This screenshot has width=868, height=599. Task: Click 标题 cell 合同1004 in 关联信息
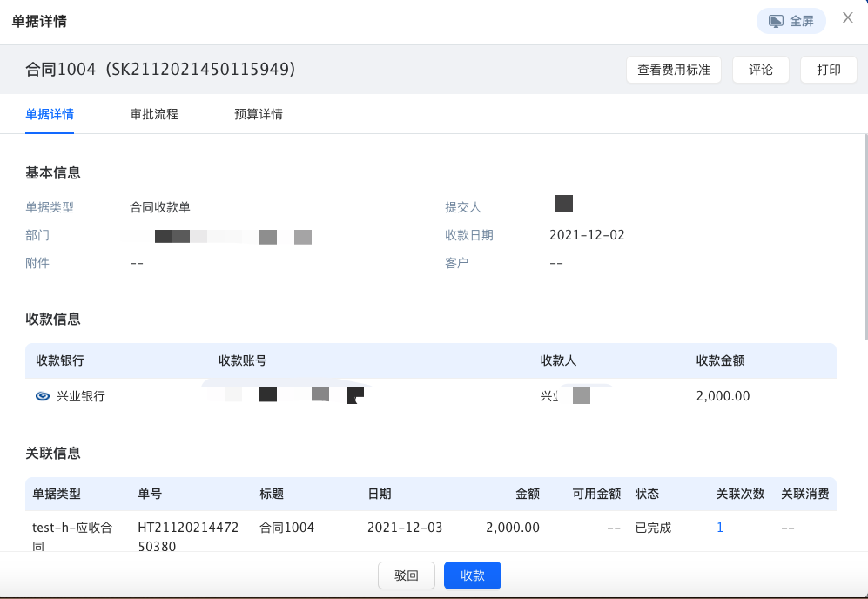286,528
